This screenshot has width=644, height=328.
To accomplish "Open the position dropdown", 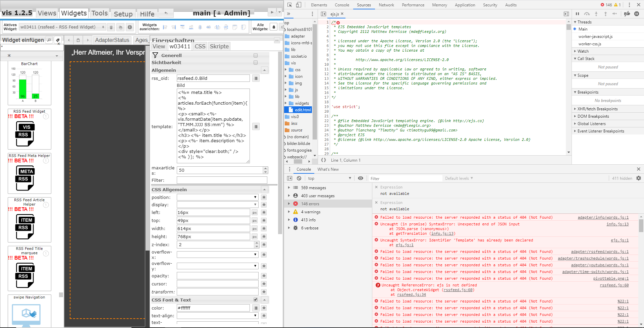I will [218, 197].
